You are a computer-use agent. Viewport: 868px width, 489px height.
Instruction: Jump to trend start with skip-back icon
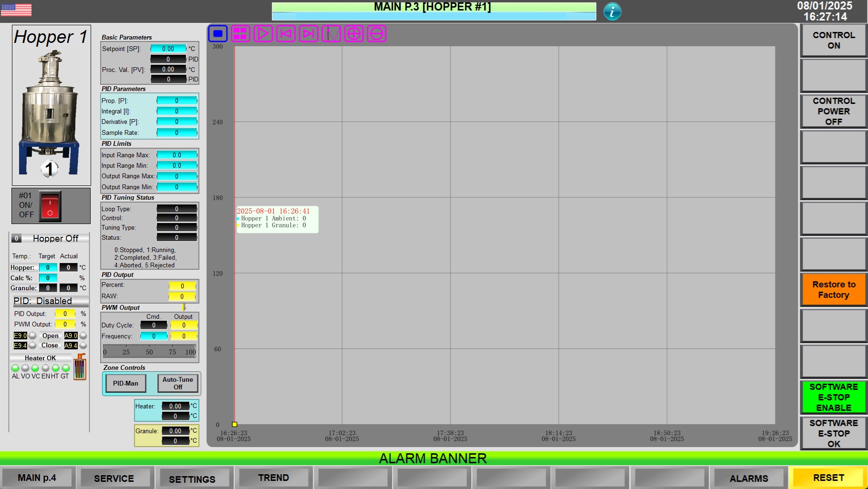tap(286, 34)
